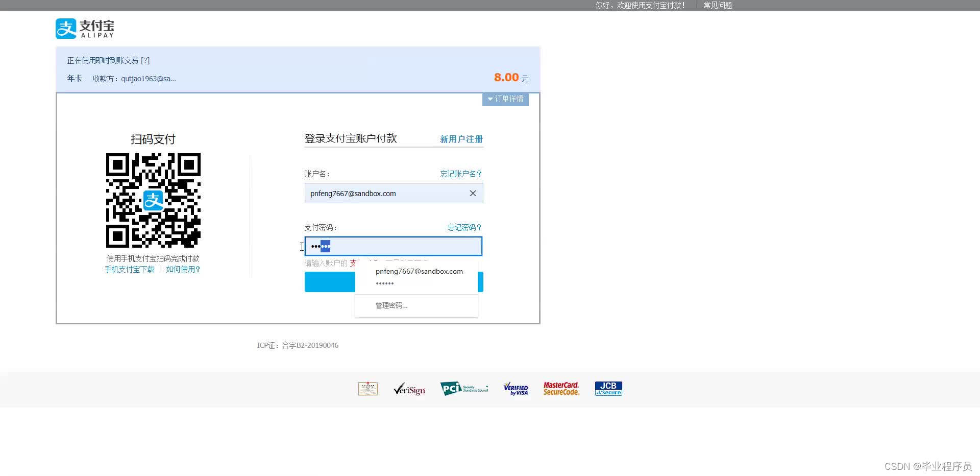Viewport: 980px width, 476px height.
Task: Click the payee text 收款方: qutjao1963@sa...
Action: click(134, 79)
